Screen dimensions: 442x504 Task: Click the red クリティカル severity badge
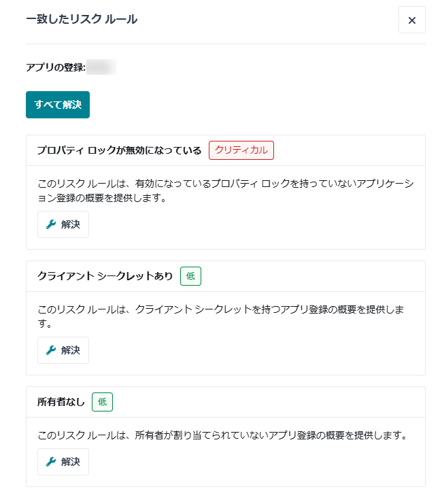[241, 150]
